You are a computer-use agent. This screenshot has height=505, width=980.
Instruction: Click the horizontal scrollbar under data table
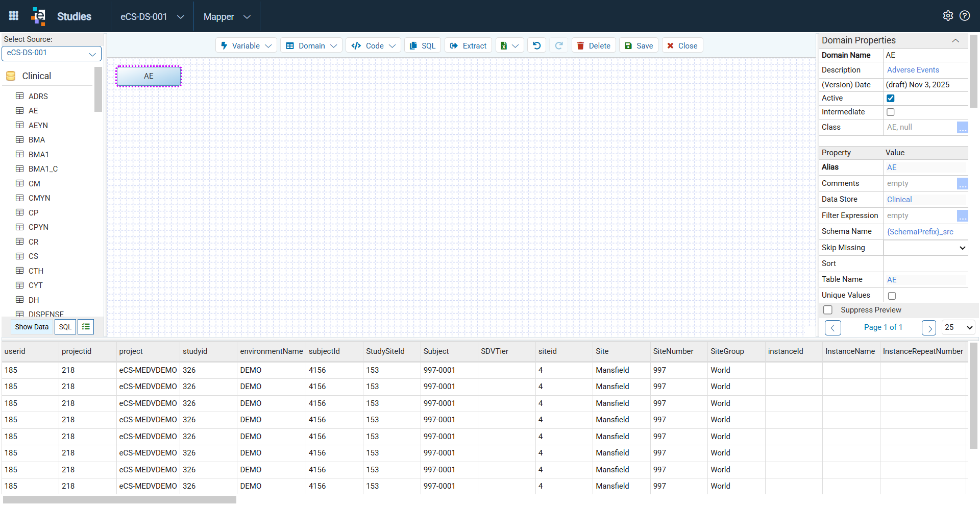click(x=119, y=499)
